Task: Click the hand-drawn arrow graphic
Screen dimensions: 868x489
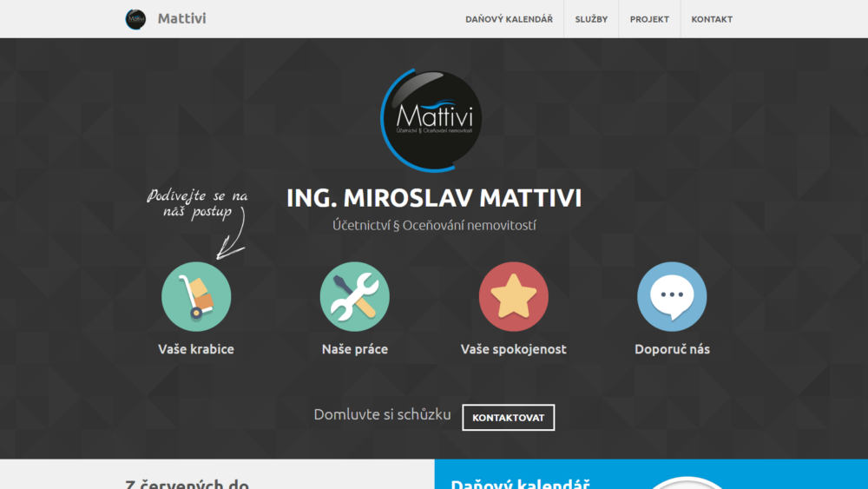Action: click(232, 233)
